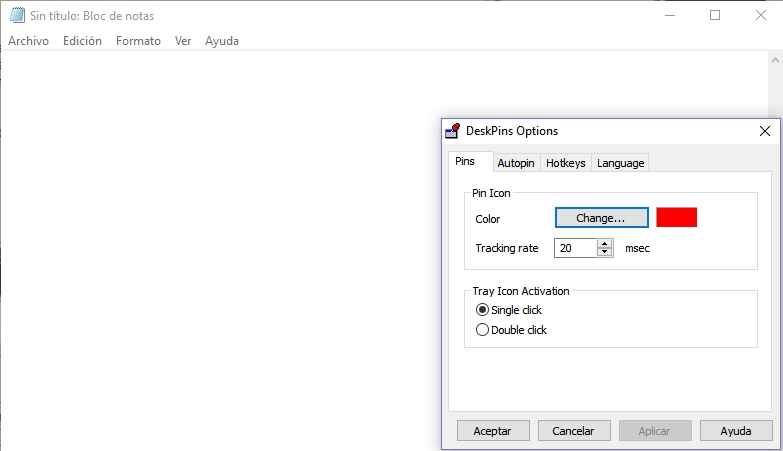Maximize the Notepad window
783x451 pixels.
pyautogui.click(x=715, y=15)
